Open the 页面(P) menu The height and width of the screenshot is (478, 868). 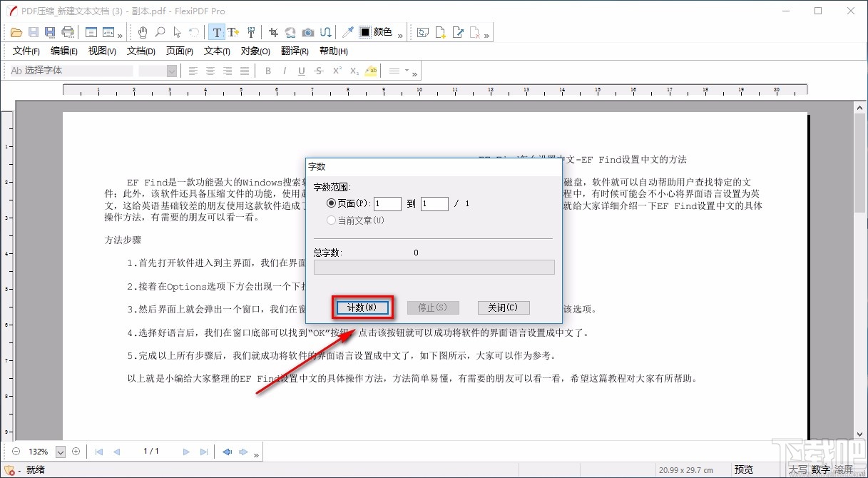click(180, 51)
